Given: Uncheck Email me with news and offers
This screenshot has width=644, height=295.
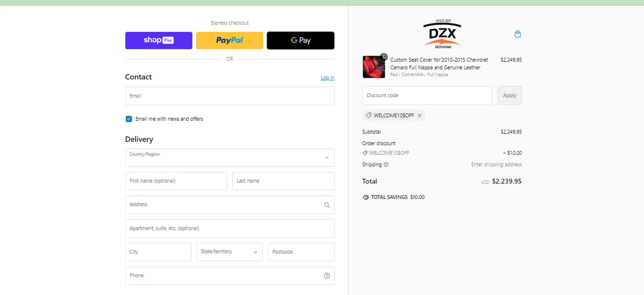Looking at the screenshot, I should 129,119.
